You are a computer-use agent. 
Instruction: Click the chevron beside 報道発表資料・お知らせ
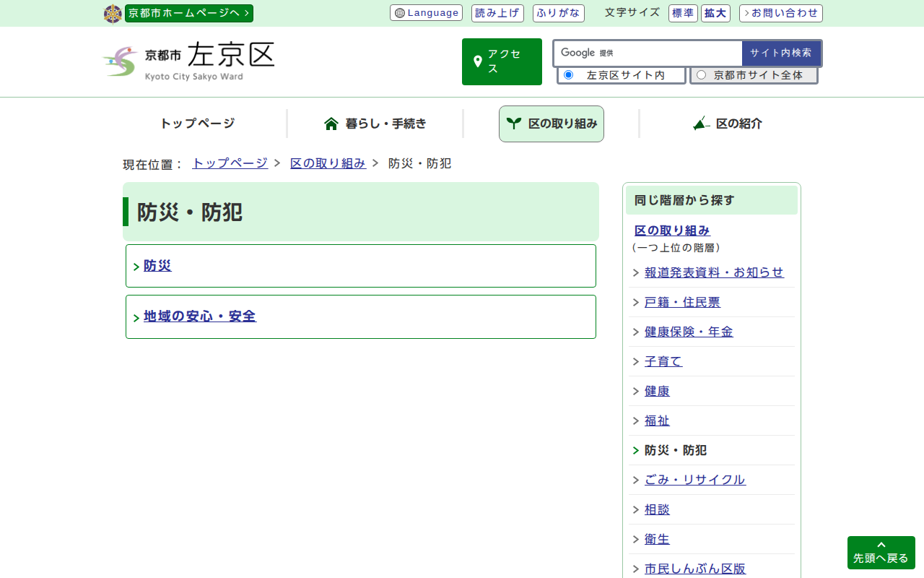pyautogui.click(x=636, y=273)
